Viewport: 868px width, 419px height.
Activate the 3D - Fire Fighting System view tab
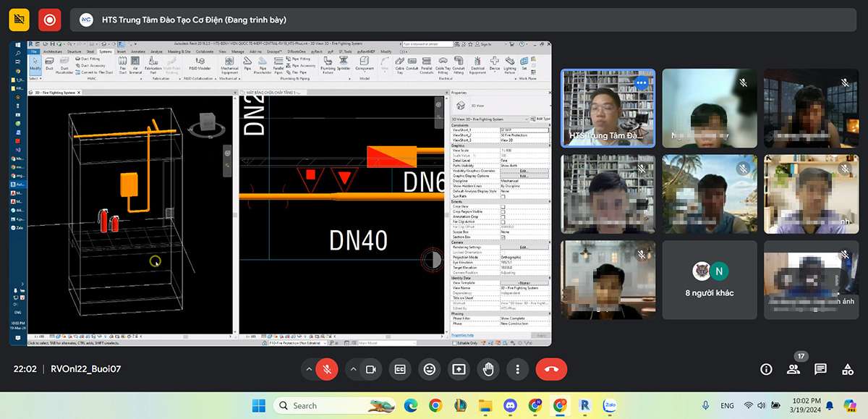point(56,93)
